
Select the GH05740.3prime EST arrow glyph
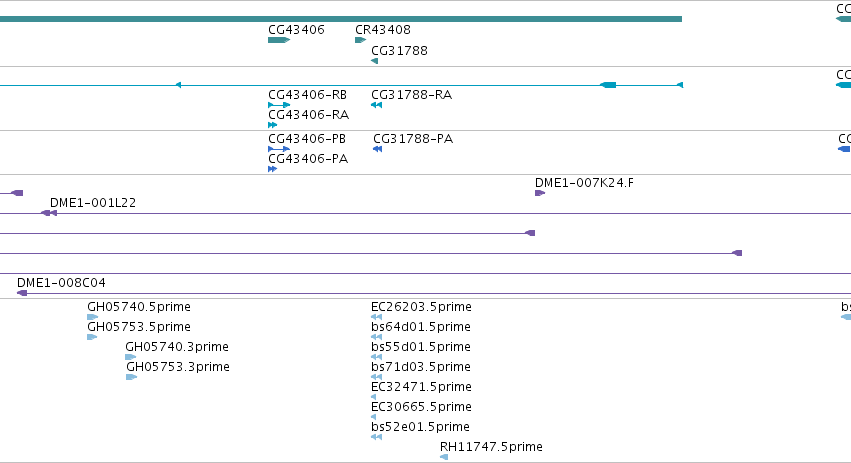tap(131, 357)
